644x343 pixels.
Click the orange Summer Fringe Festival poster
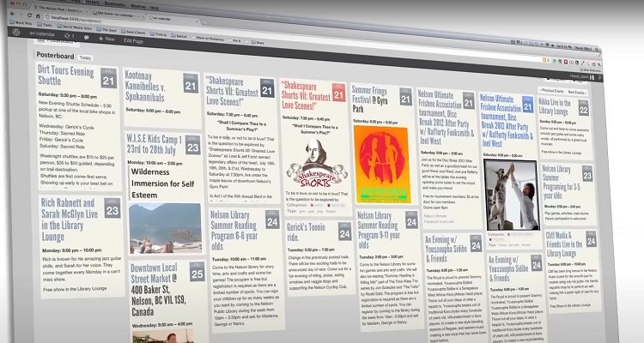coord(382,164)
